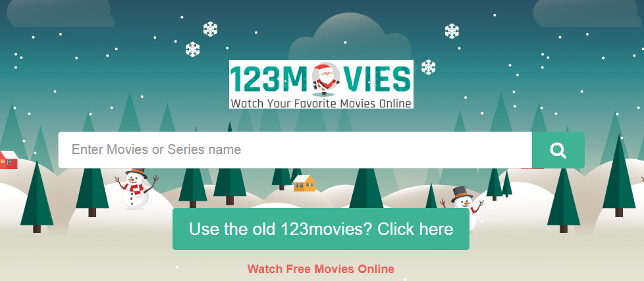Click the large cloud behind the logo

tap(350, 40)
